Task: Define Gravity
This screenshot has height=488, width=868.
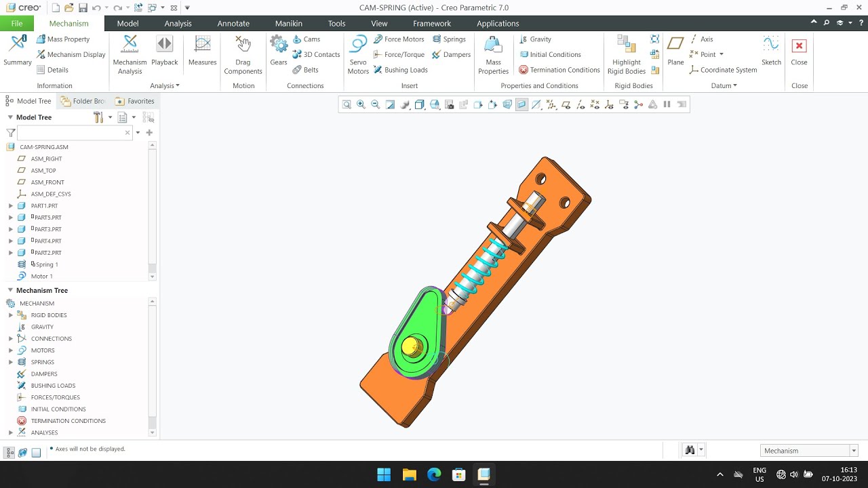Action: [x=535, y=39]
